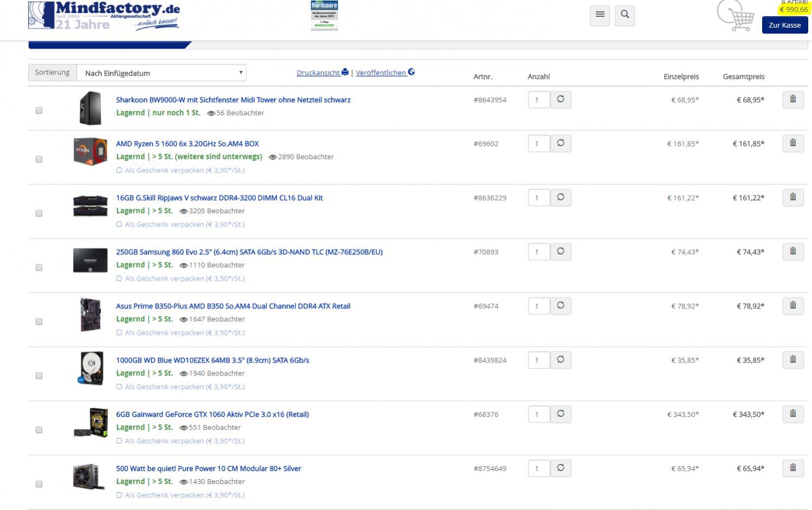Open the Sharkoon case thumbnail image
The image size is (812, 510).
click(x=90, y=108)
